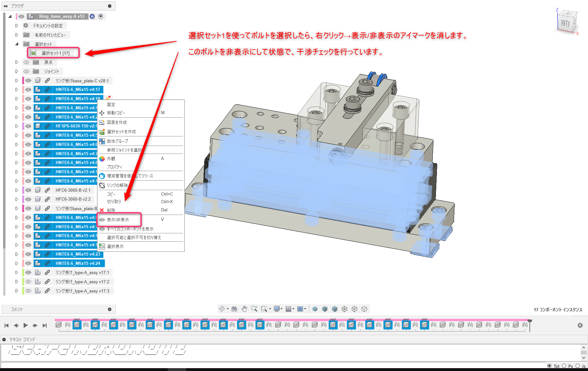This screenshot has height=371, width=588.
Task: Open Orbit tool dropdown arrow
Action: point(227,309)
